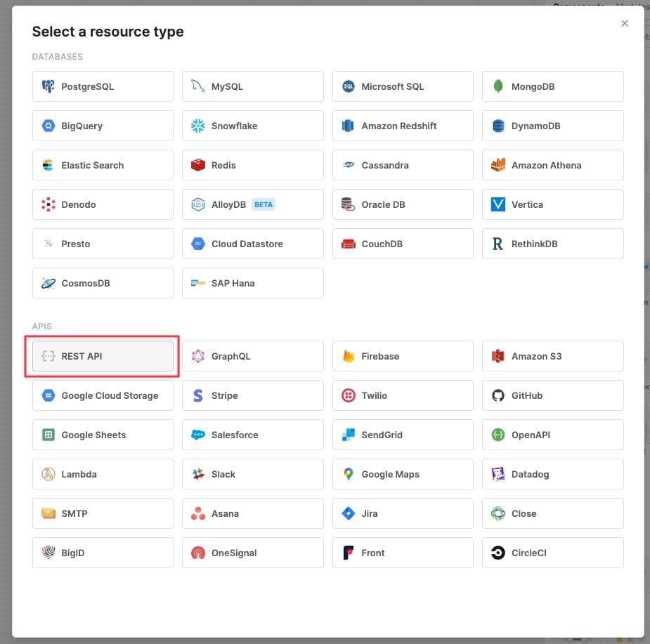Choose Google Sheets as resource
This screenshot has height=644, width=650.
click(103, 435)
